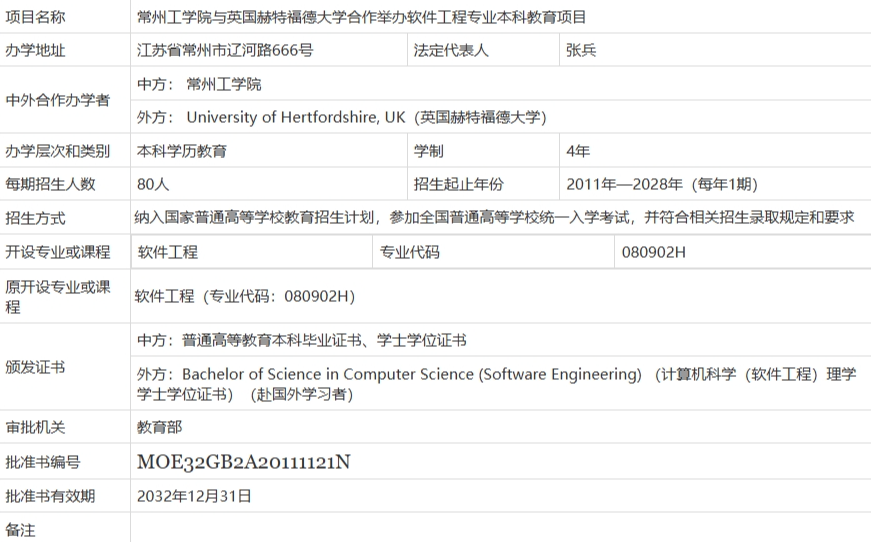Click the 原开设专业或课程 label
871x542 pixels.
[58, 297]
